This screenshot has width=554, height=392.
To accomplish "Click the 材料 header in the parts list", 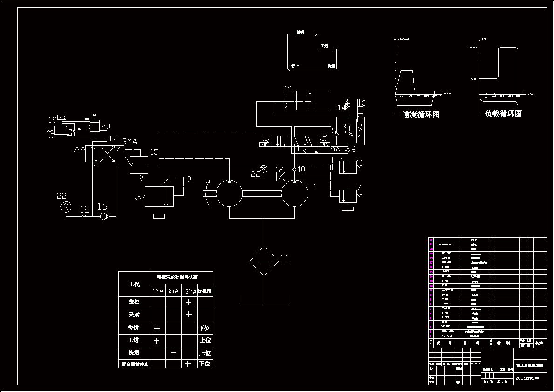I will pyautogui.click(x=504, y=343).
